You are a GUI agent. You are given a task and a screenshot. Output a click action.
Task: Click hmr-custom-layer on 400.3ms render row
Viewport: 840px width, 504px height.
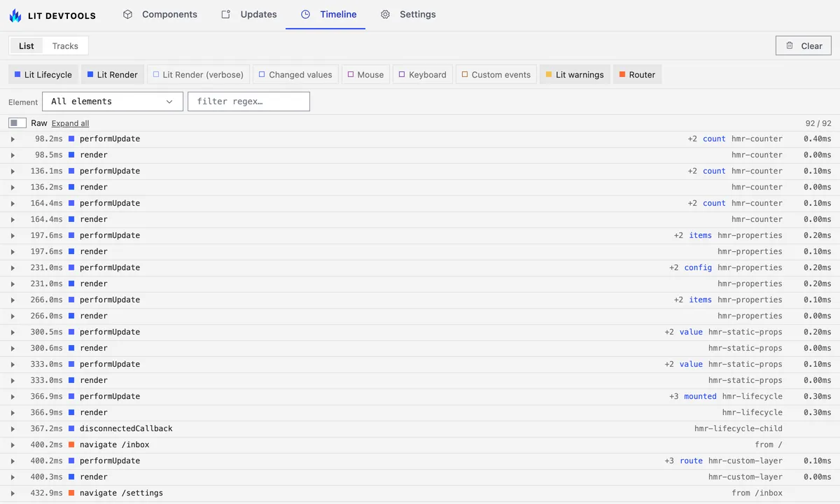[x=745, y=477]
